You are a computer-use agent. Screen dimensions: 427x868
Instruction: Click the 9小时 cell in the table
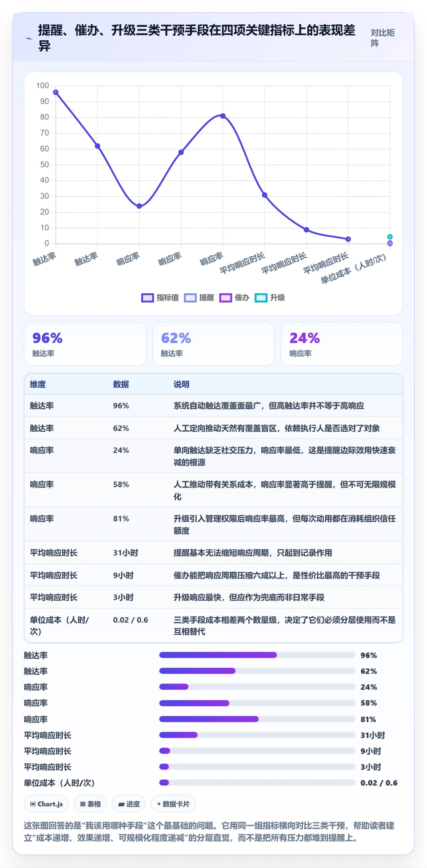pos(123,575)
